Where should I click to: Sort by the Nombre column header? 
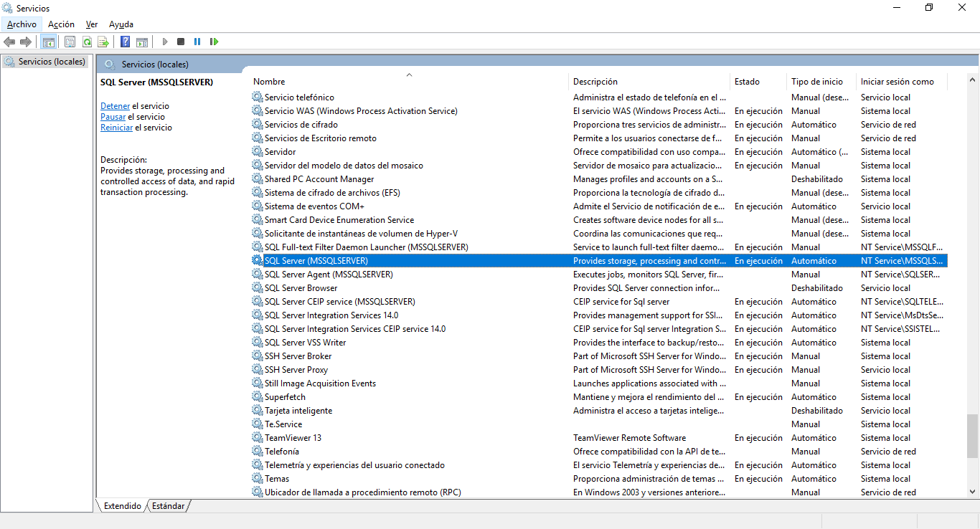(409, 82)
